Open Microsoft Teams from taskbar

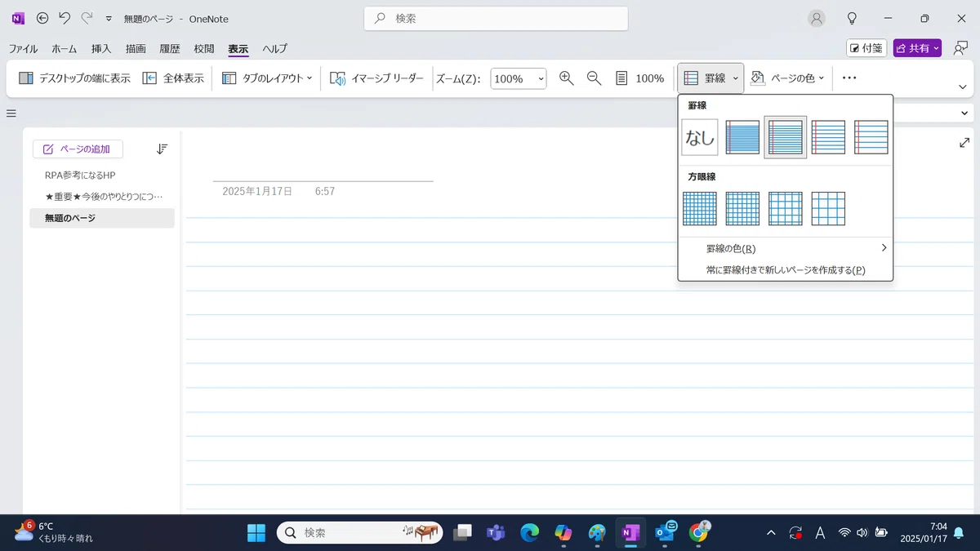click(496, 532)
